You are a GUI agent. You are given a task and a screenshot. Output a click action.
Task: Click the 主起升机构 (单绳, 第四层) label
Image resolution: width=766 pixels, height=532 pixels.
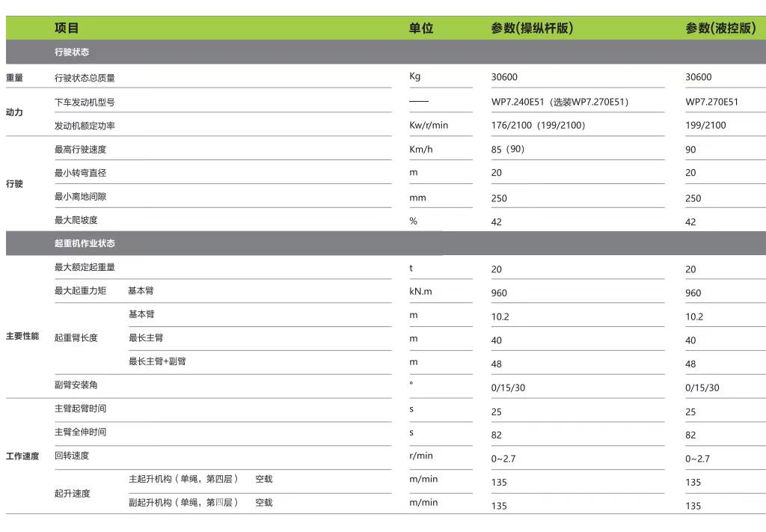coord(183,479)
